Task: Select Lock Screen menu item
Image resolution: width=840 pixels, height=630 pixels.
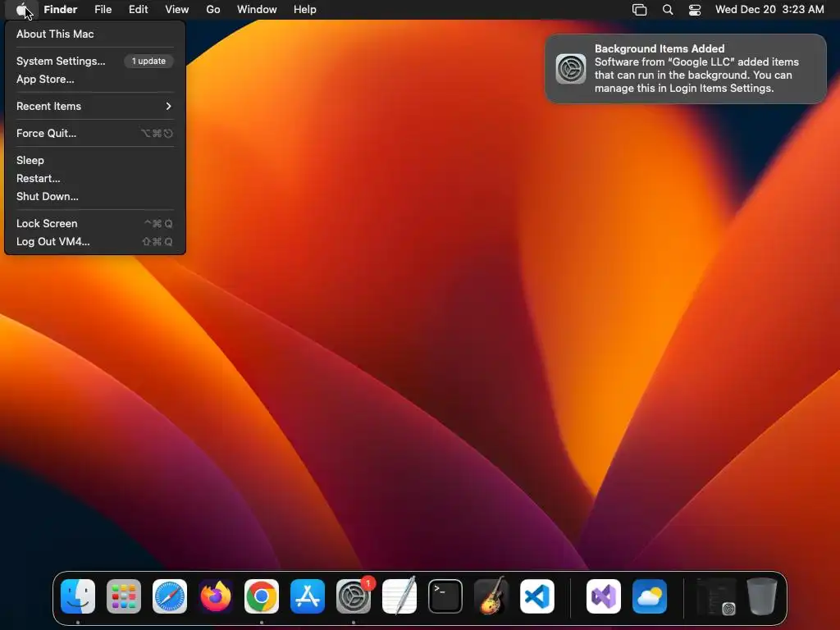Action: click(x=95, y=223)
